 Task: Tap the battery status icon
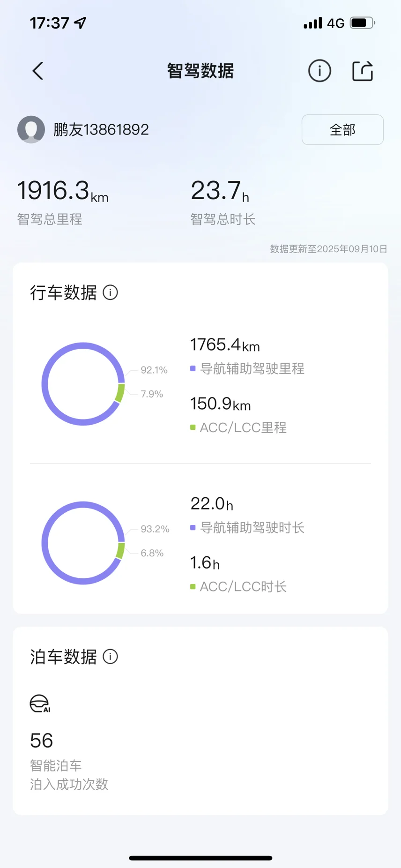(x=363, y=23)
